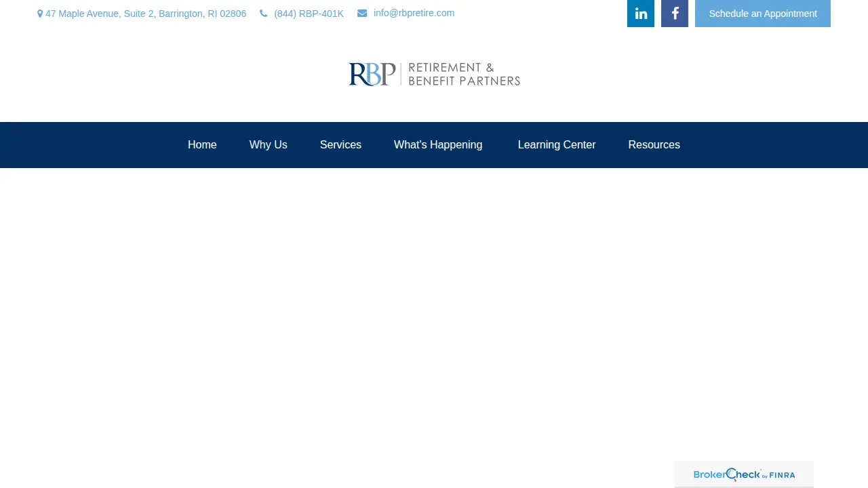Click the phone icon beside the number

[x=264, y=14]
